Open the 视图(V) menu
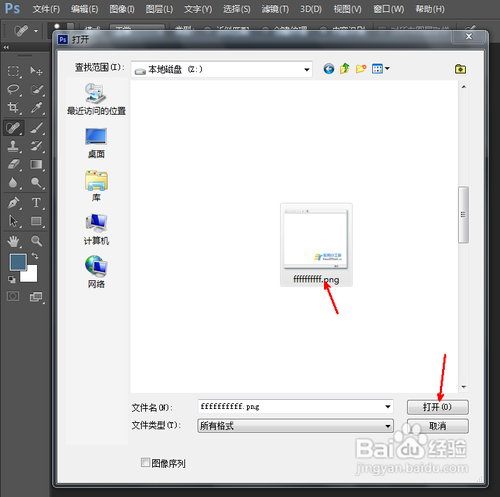This screenshot has width=500, height=497. pyautogui.click(x=347, y=9)
